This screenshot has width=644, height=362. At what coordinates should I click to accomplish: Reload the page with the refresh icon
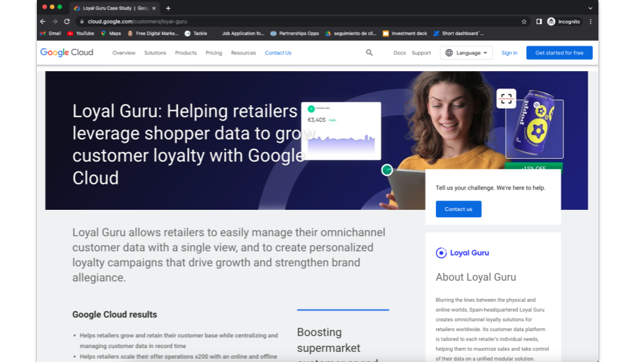pyautogui.click(x=66, y=21)
